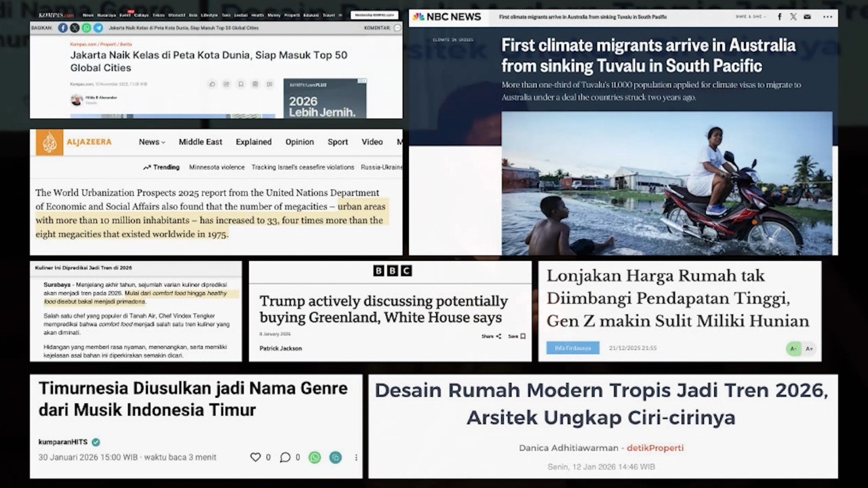Share NBC News article on X

point(793,17)
